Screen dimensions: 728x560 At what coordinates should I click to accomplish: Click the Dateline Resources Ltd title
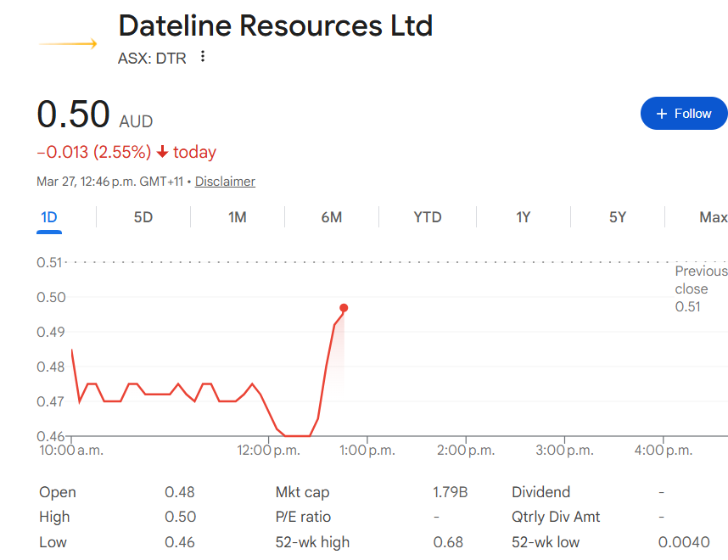[x=275, y=25]
